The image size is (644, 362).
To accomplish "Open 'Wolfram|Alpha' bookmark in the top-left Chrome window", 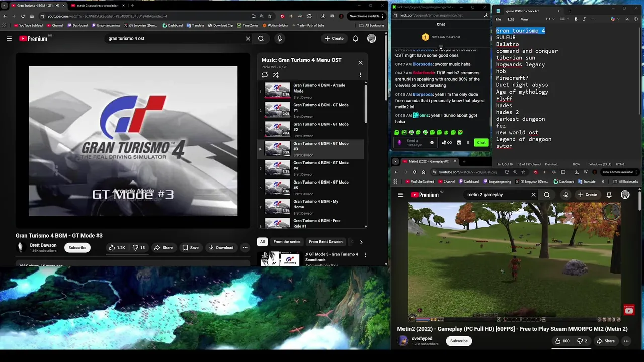I will pos(275,25).
